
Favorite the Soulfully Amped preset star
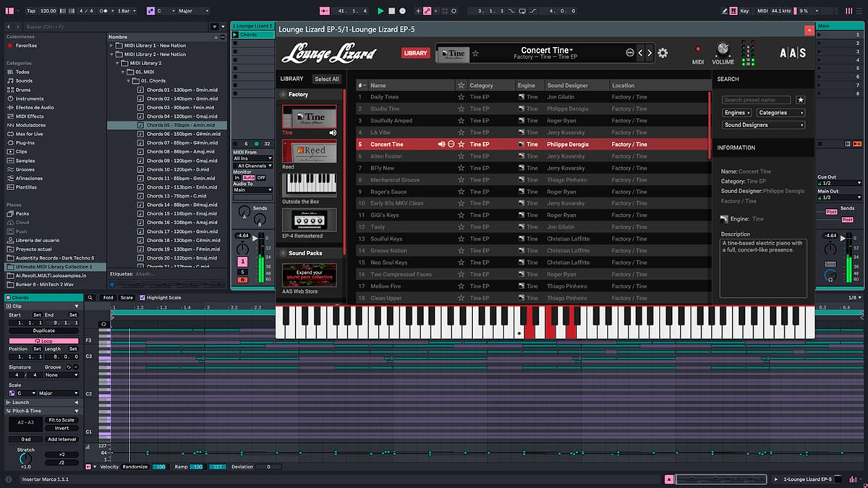point(461,121)
